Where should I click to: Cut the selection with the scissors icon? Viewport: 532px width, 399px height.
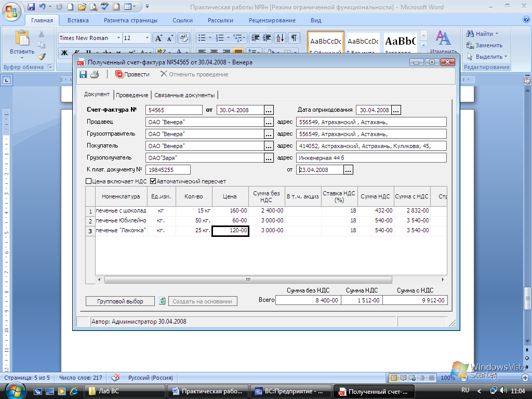(x=42, y=34)
